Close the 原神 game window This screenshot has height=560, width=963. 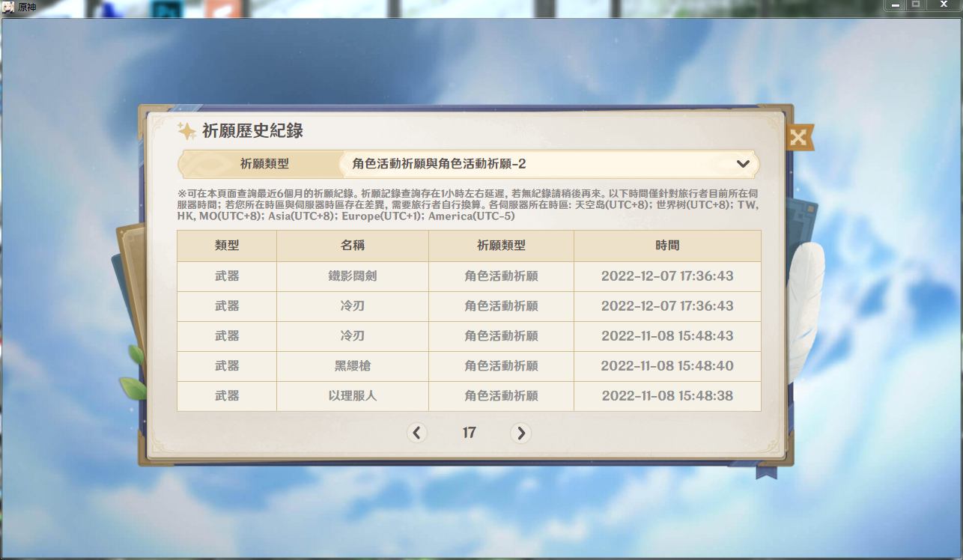(943, 5)
